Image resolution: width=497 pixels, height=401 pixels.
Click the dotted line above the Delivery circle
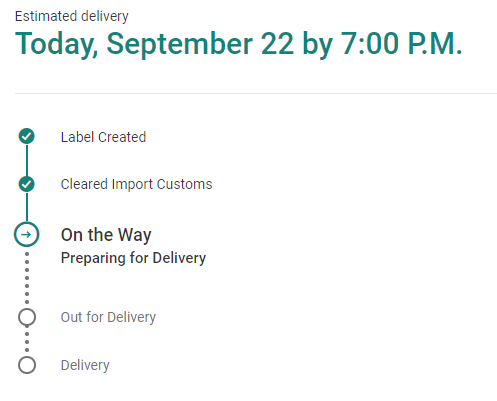click(x=27, y=341)
